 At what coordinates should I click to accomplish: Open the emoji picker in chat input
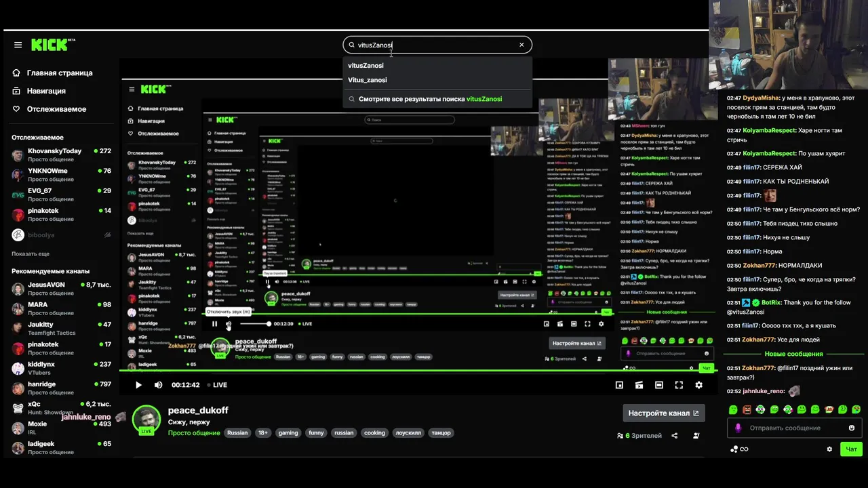(852, 428)
